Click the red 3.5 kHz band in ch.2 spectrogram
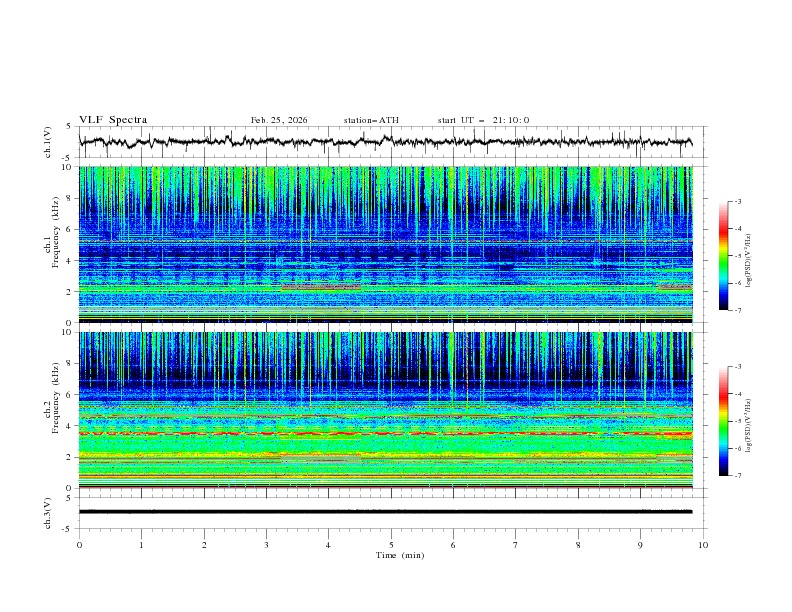 [385, 434]
